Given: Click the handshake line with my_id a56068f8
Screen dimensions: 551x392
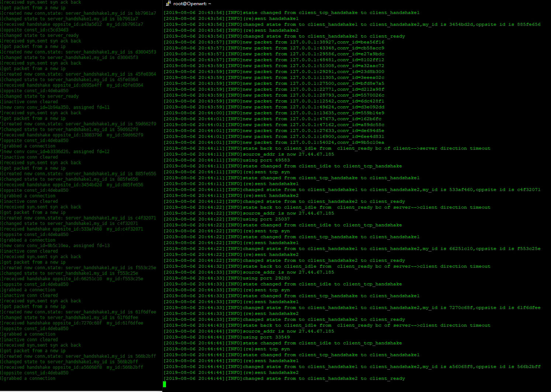Looking at the screenshot, I should (352, 367).
